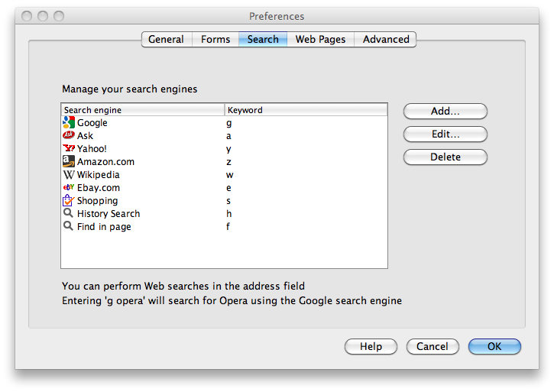Image resolution: width=554 pixels, height=392 pixels.
Task: Click the Yahoo! logo icon
Action: pos(69,148)
